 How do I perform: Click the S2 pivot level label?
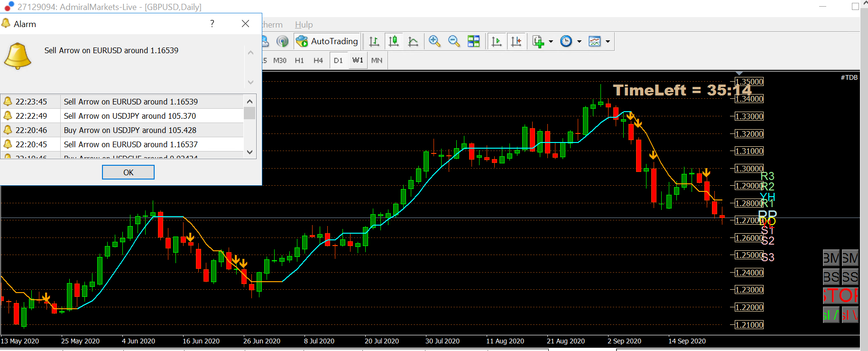(768, 241)
